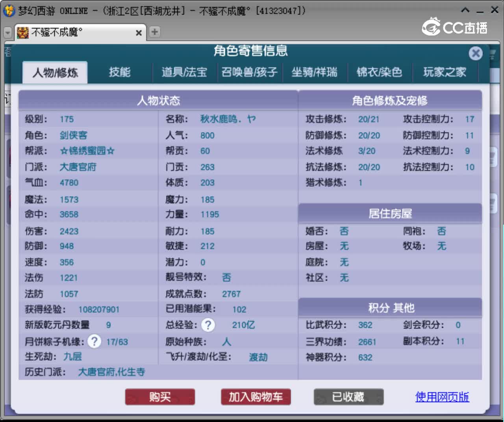Viewport: 504px width, 422px height.
Task: Click the 历史门派 value 大唐官府,化生寺
Action: coord(111,372)
